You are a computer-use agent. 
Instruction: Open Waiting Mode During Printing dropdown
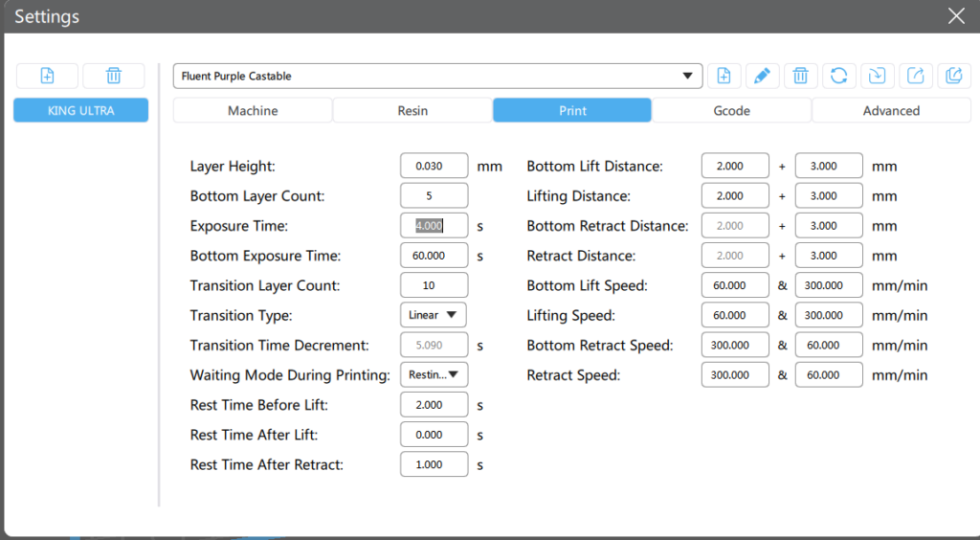point(434,375)
